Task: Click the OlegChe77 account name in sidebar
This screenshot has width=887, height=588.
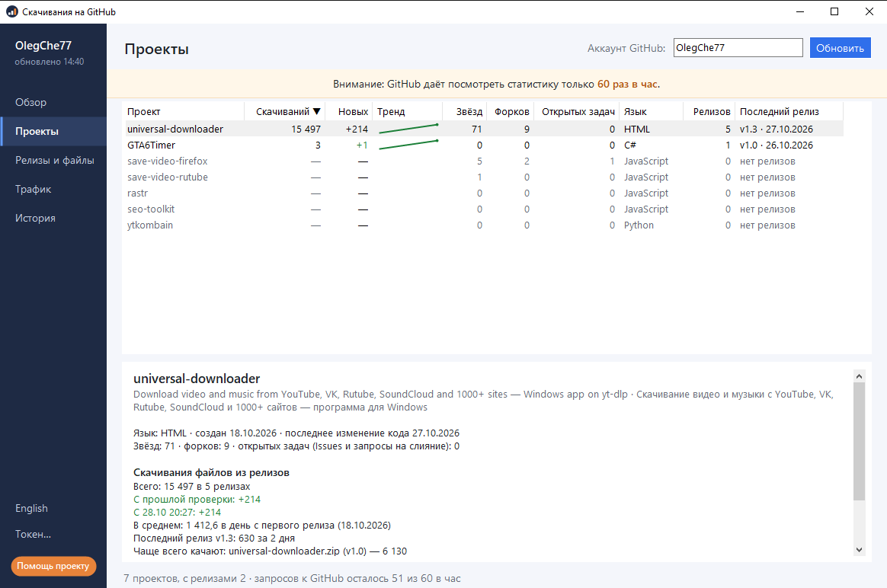Action: [x=43, y=46]
